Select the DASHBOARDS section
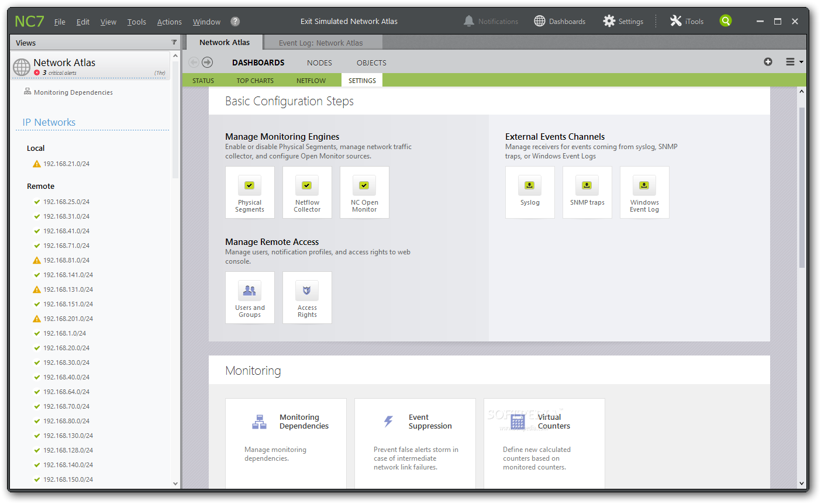The width and height of the screenshot is (821, 504). tap(258, 63)
